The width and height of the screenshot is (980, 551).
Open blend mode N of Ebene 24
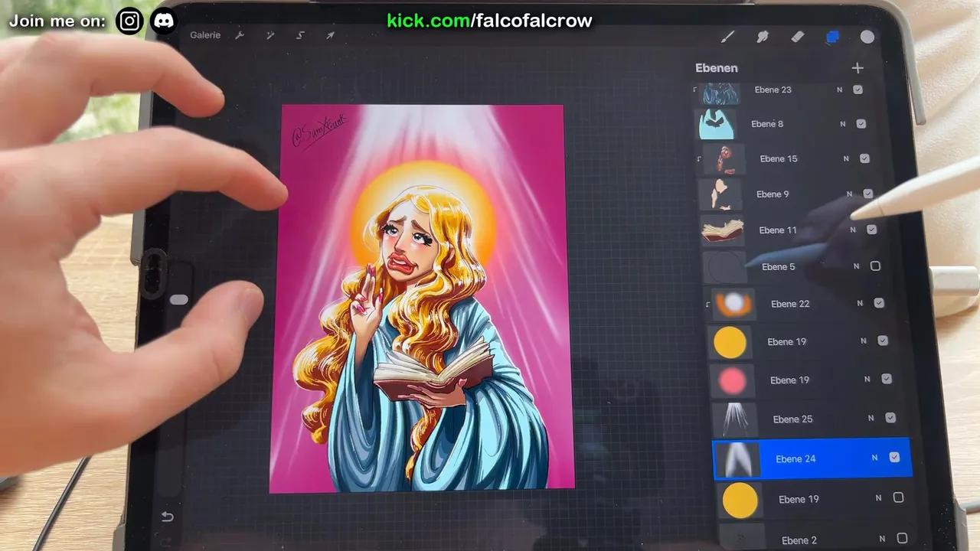(x=874, y=458)
